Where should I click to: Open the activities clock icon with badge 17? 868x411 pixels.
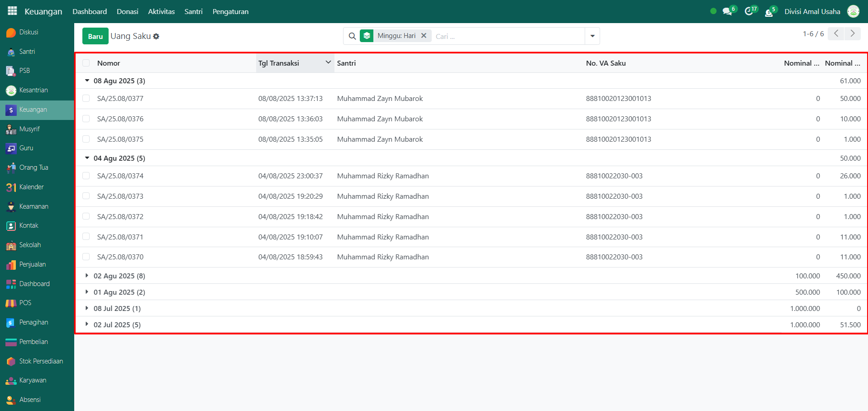click(x=749, y=12)
